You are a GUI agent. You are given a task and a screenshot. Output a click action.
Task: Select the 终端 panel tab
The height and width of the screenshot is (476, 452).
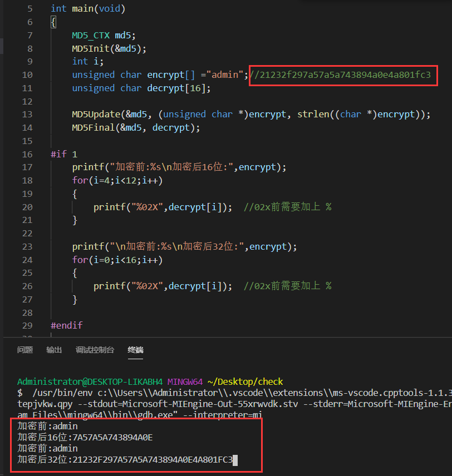pyautogui.click(x=135, y=350)
